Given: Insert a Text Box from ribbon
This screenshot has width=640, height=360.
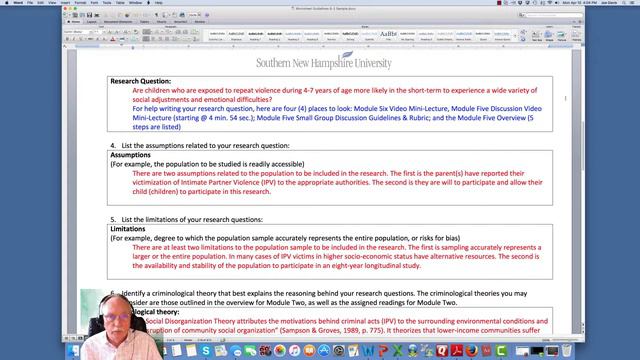Looking at the screenshot, I should (x=537, y=36).
